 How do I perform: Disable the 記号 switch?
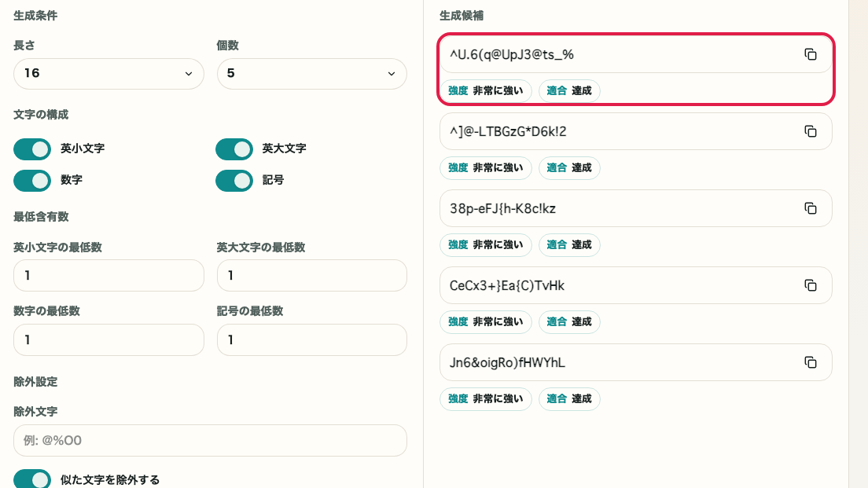point(234,181)
